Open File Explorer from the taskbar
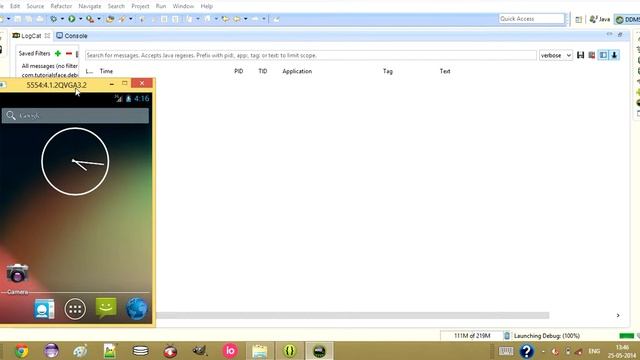This screenshot has height=360, width=640. 260,351
